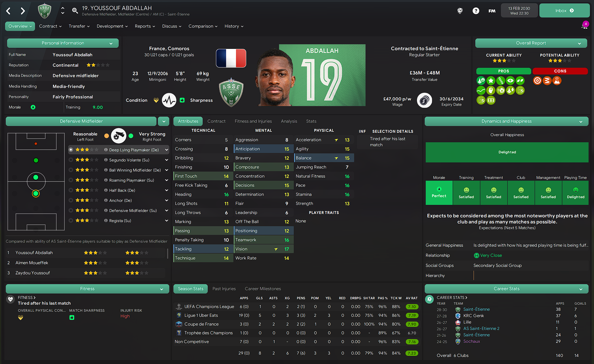Click the back navigation arrow

pos(8,11)
